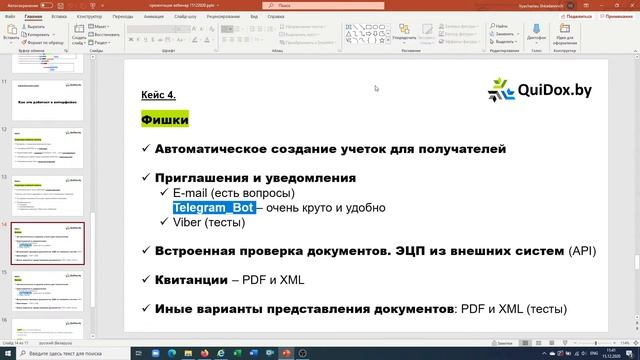This screenshot has height=360, width=640.
Task: Select the star shape in shapes gallery
Action: coord(382,41)
